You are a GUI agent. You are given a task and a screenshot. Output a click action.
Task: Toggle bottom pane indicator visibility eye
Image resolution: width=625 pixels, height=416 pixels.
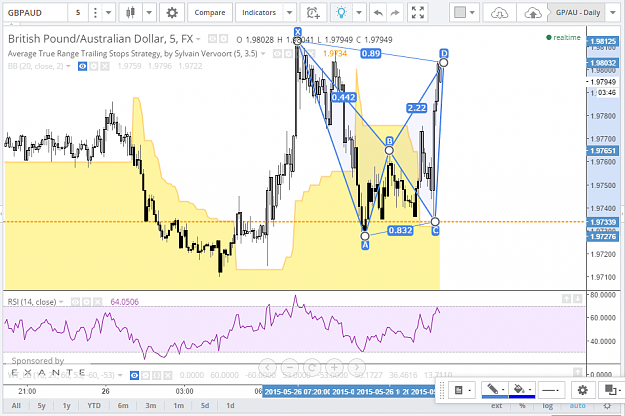click(x=134, y=375)
